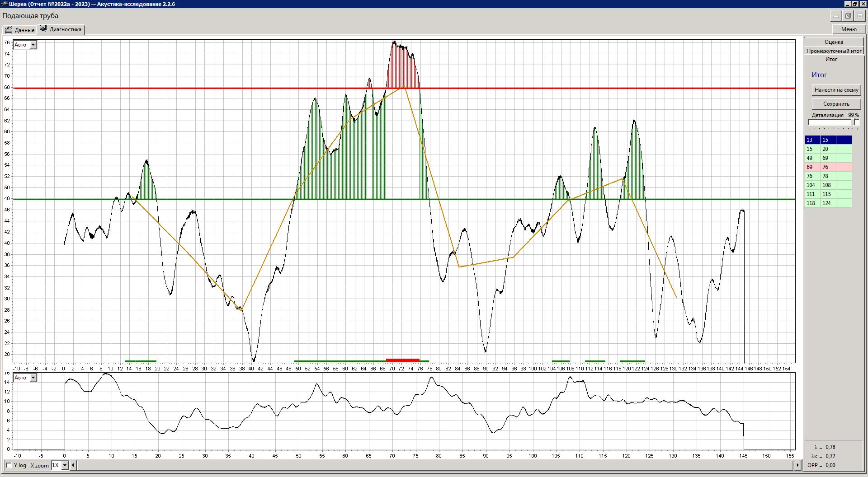Expand the X zoom 1X dropdown

coord(65,465)
